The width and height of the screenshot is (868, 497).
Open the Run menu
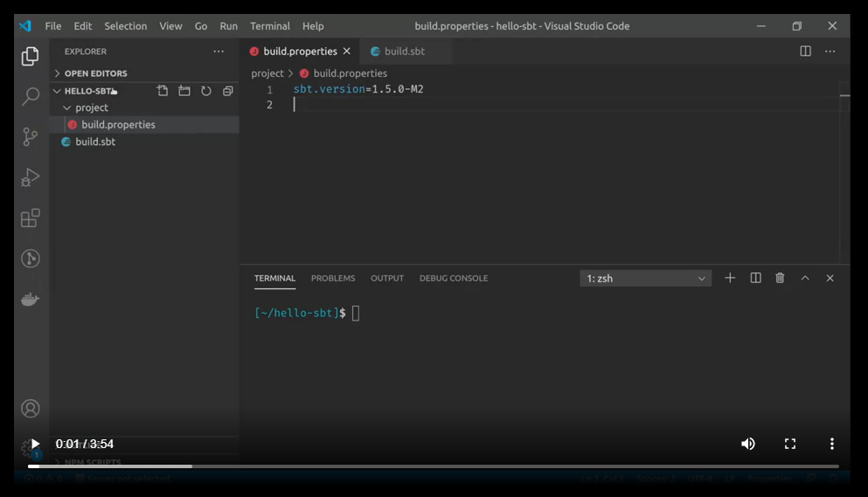coord(229,26)
